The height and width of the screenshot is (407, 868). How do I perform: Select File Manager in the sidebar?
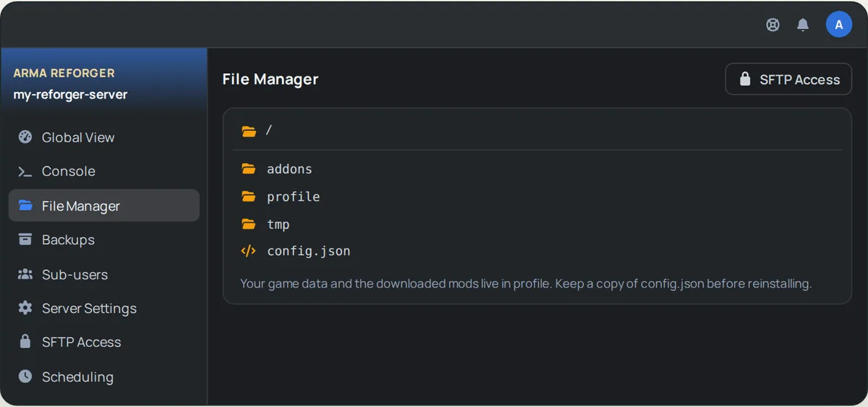click(104, 206)
